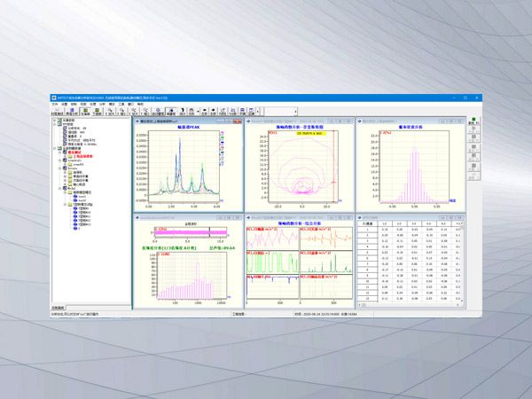Collapse the top root node in project tree

tap(56, 121)
